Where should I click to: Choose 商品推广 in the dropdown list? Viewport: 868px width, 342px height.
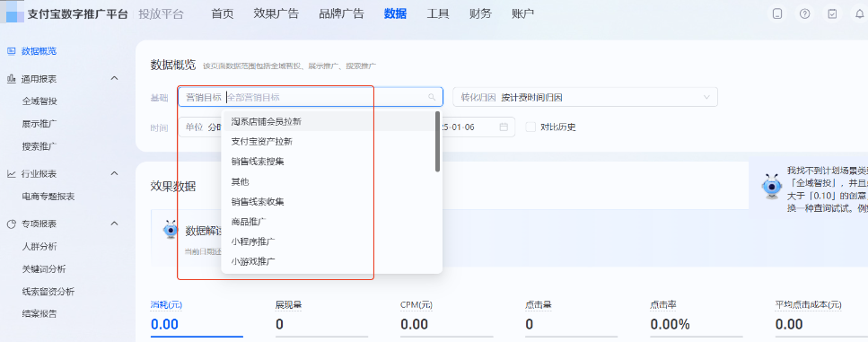pos(328,222)
